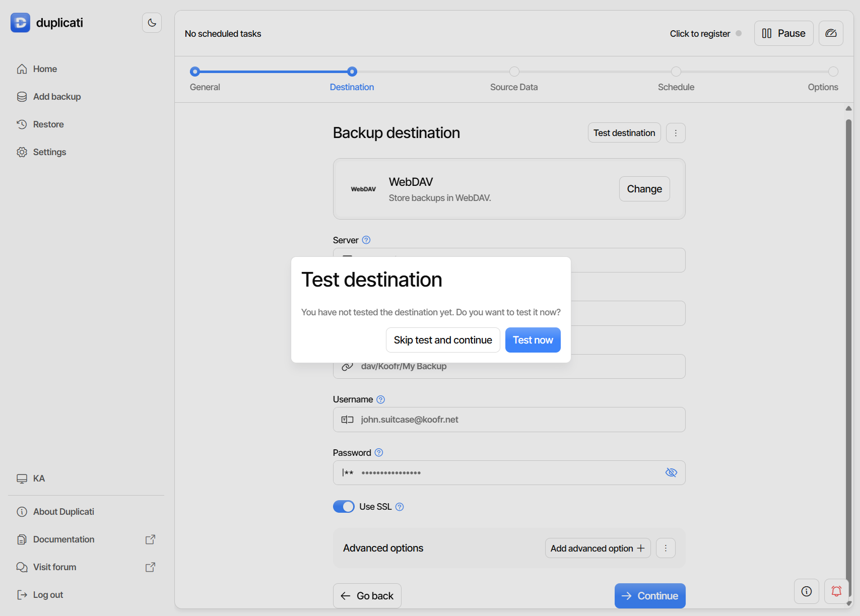Open the throttle speed settings icon
The image size is (860, 616).
click(x=831, y=33)
